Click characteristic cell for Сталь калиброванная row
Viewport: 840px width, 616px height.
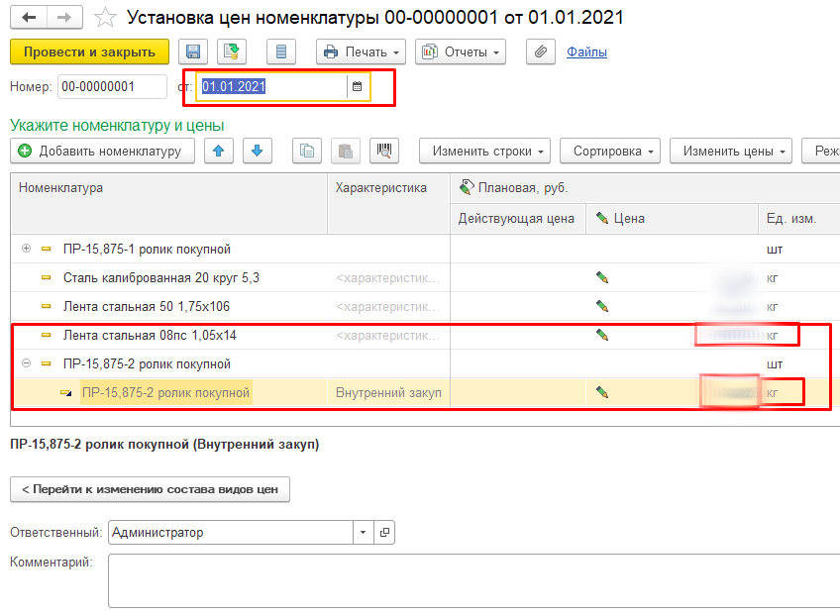click(x=388, y=278)
